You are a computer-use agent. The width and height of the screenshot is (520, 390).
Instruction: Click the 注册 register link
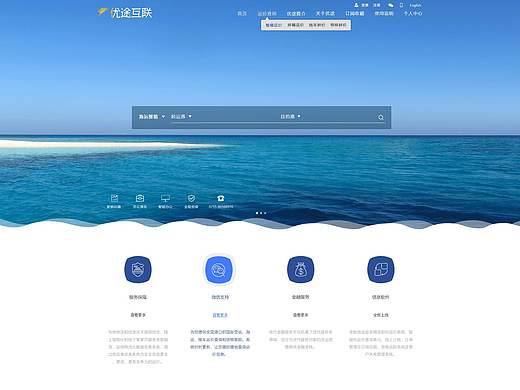coord(376,5)
